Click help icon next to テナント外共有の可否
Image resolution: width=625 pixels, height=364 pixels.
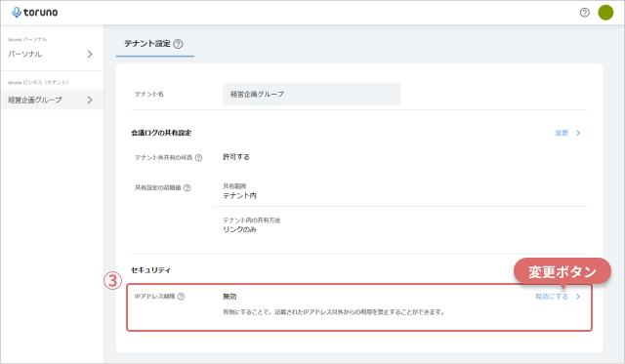point(198,158)
